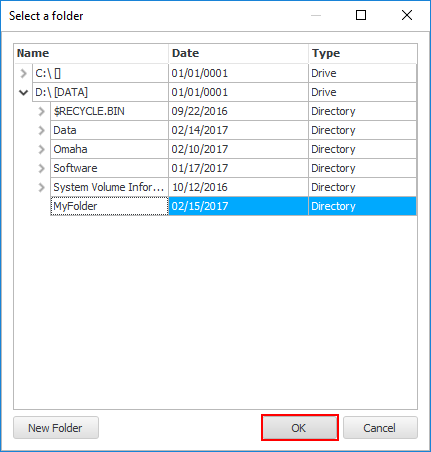
Task: Select the D:\ [DATA] drive name
Action: pyautogui.click(x=61, y=92)
